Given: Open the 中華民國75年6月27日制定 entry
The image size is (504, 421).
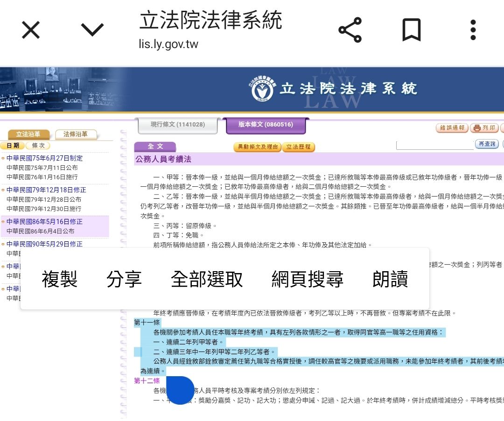Looking at the screenshot, I should [x=44, y=158].
